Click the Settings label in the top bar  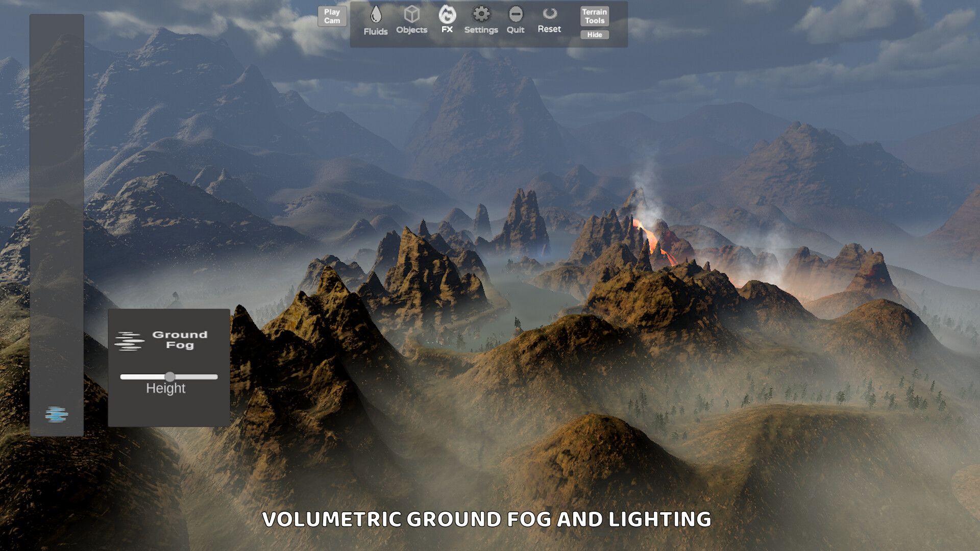click(x=481, y=30)
